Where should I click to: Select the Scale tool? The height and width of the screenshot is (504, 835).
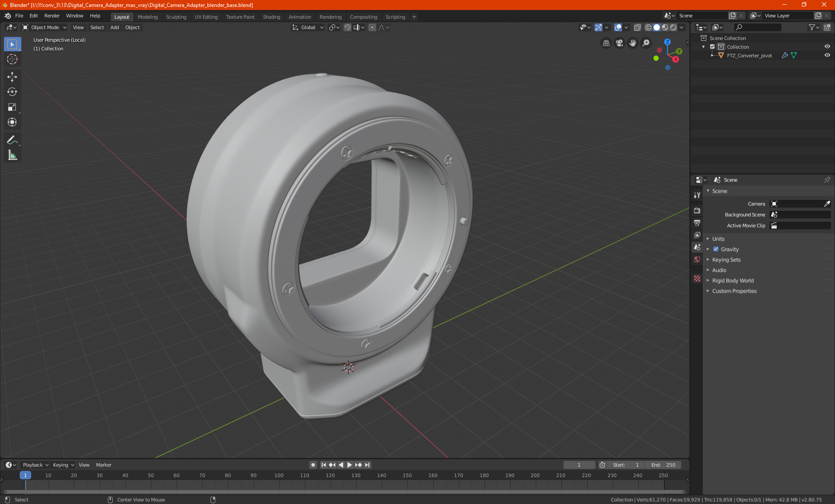click(12, 107)
